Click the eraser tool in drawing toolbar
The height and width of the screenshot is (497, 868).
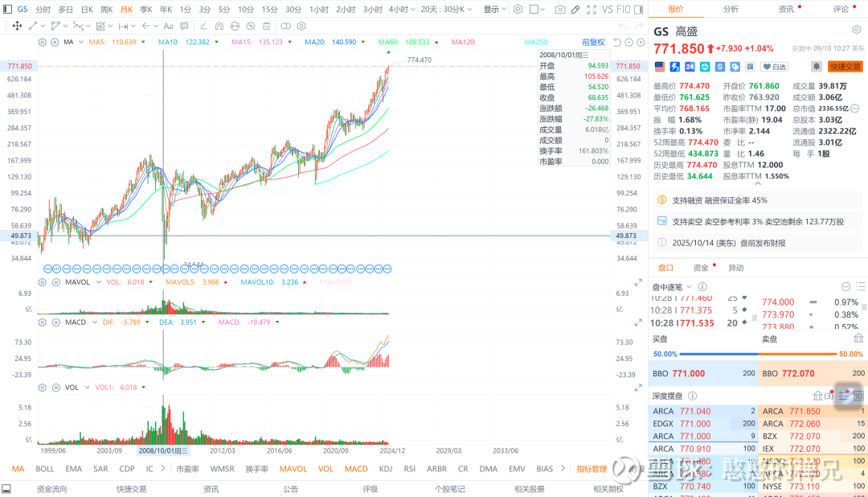tap(203, 26)
